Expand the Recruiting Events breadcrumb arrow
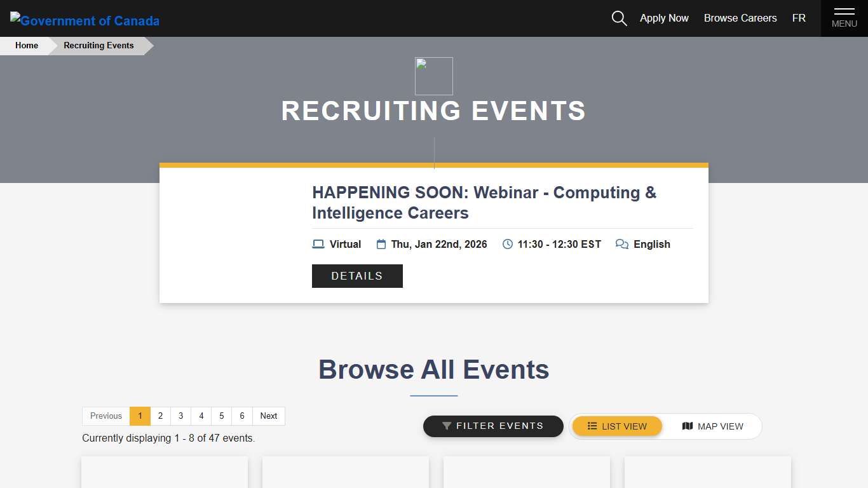 [x=147, y=45]
